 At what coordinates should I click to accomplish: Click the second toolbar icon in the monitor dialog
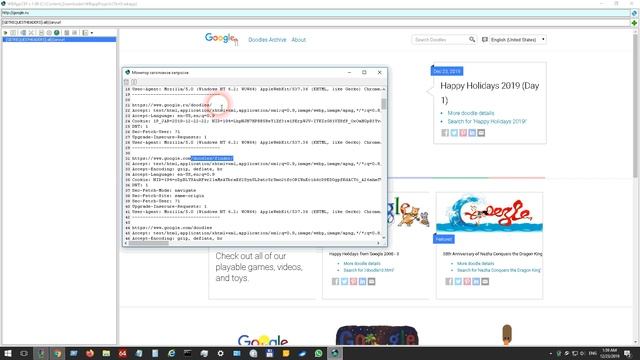pyautogui.click(x=134, y=82)
